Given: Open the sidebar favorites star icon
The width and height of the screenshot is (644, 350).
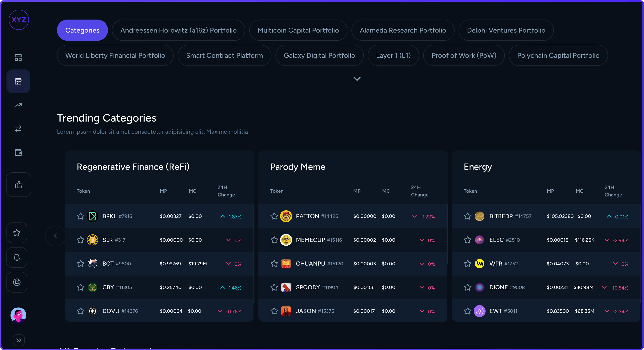Looking at the screenshot, I should tap(17, 233).
